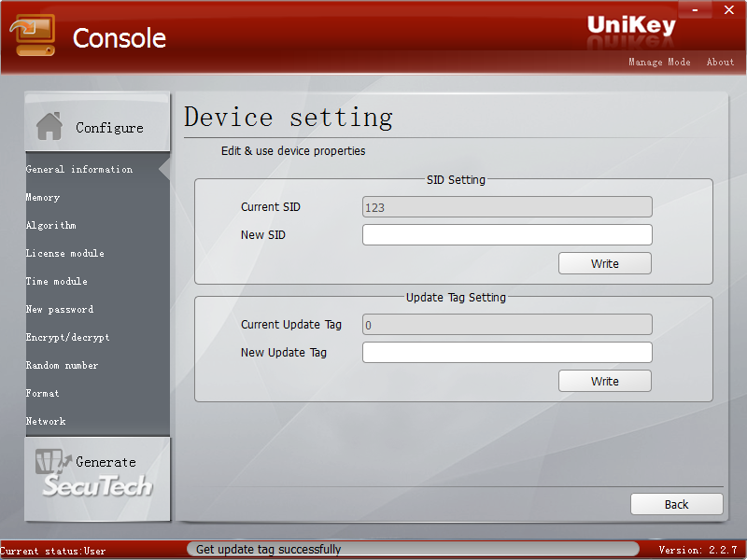Screen dimensions: 747x560
Task: Click the 'New SID' label
Action: 263,235
